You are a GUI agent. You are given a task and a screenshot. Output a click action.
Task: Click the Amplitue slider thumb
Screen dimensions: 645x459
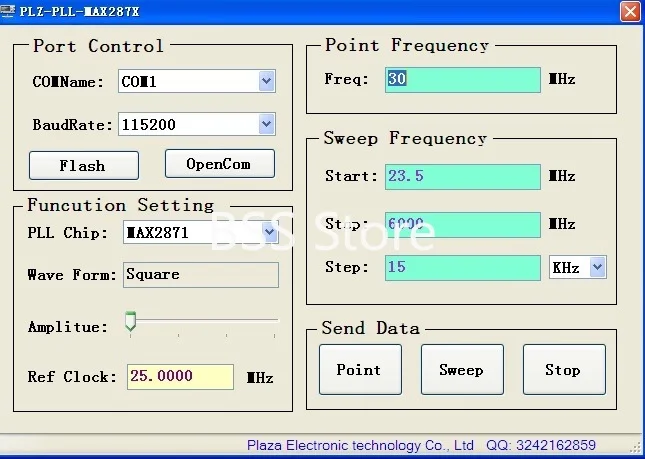click(x=130, y=322)
